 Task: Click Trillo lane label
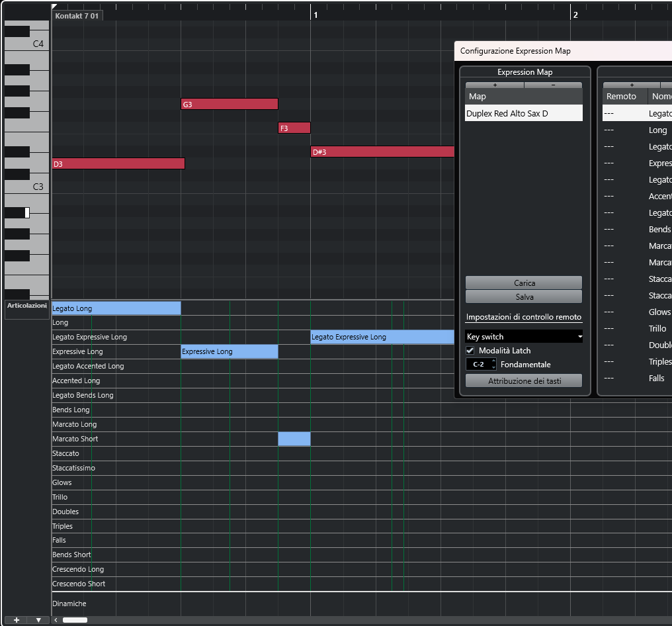(x=60, y=498)
